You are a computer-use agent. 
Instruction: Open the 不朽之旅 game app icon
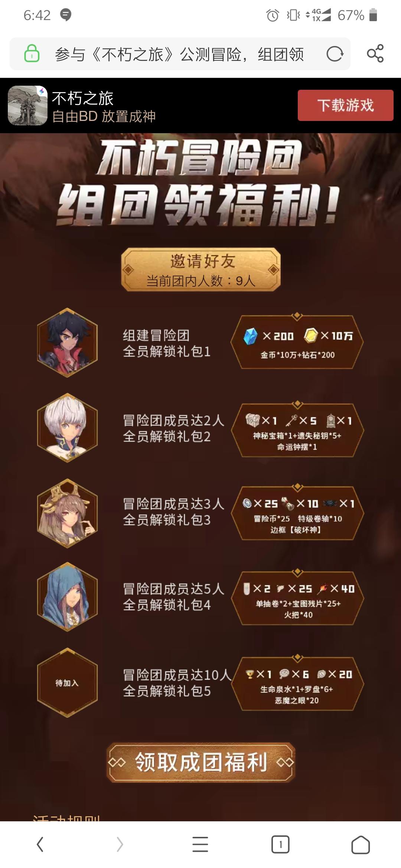27,105
